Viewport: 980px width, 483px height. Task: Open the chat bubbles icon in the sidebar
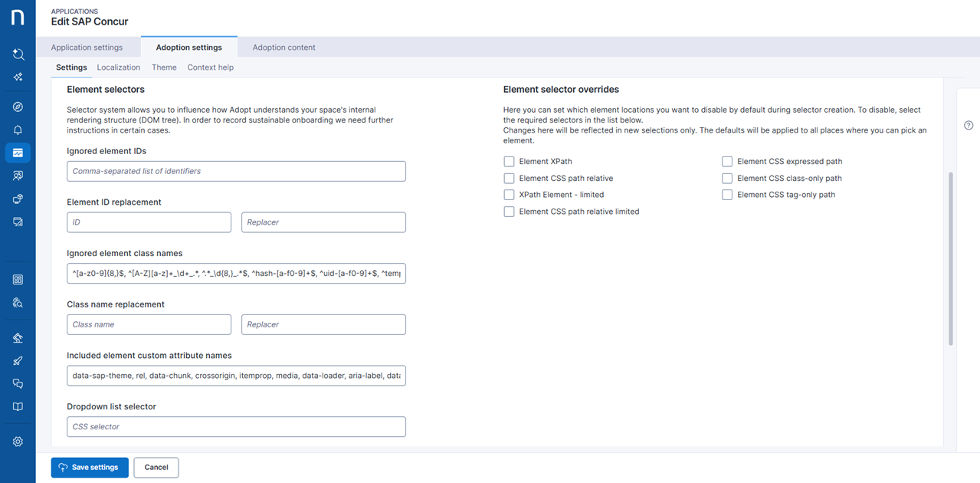point(18,384)
